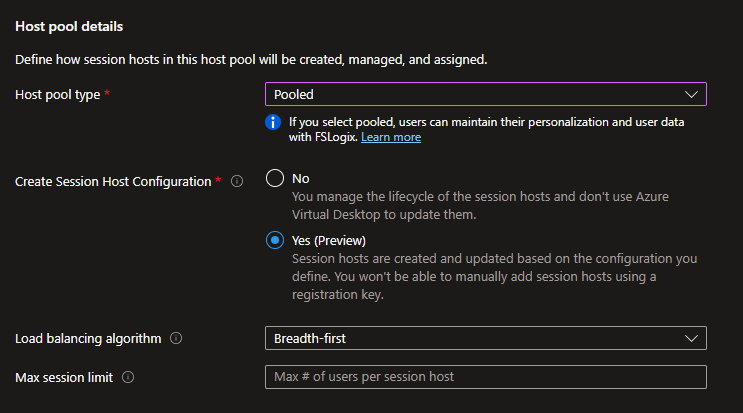
Task: Select the Yes (Preview) radio button
Action: pyautogui.click(x=275, y=240)
